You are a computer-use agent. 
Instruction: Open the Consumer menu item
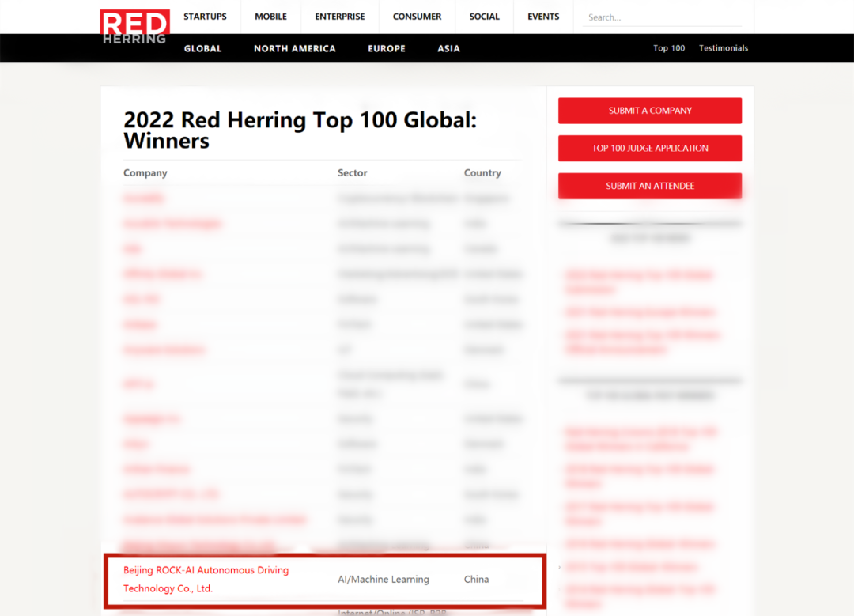pyautogui.click(x=418, y=17)
